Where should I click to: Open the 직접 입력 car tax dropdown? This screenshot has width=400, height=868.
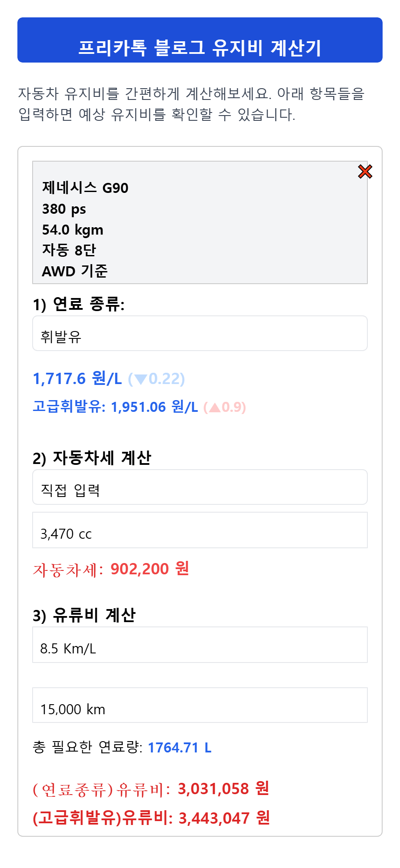pos(200,487)
